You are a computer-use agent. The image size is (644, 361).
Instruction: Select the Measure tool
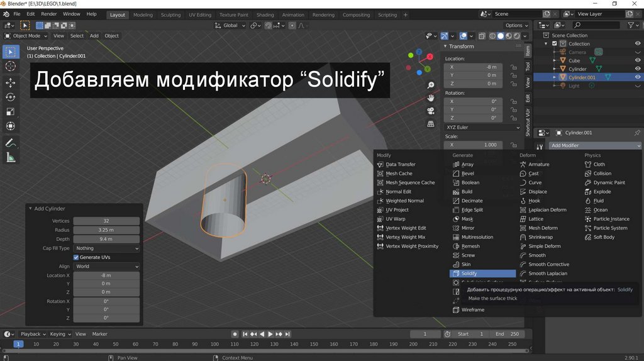[11, 158]
